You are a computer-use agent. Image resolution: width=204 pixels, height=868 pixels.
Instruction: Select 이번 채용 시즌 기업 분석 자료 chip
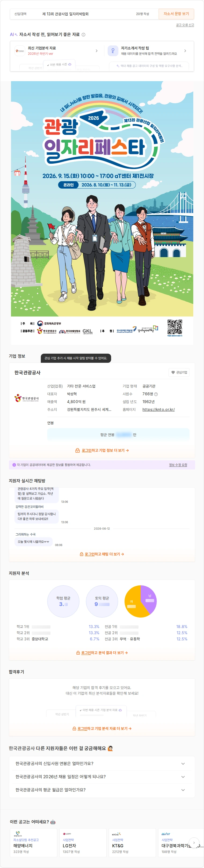(101, 710)
